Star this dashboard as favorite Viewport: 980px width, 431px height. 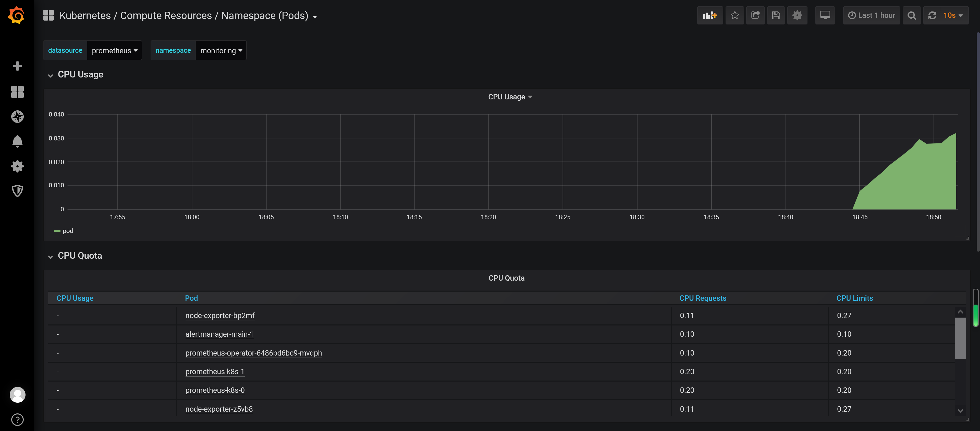[x=734, y=16]
